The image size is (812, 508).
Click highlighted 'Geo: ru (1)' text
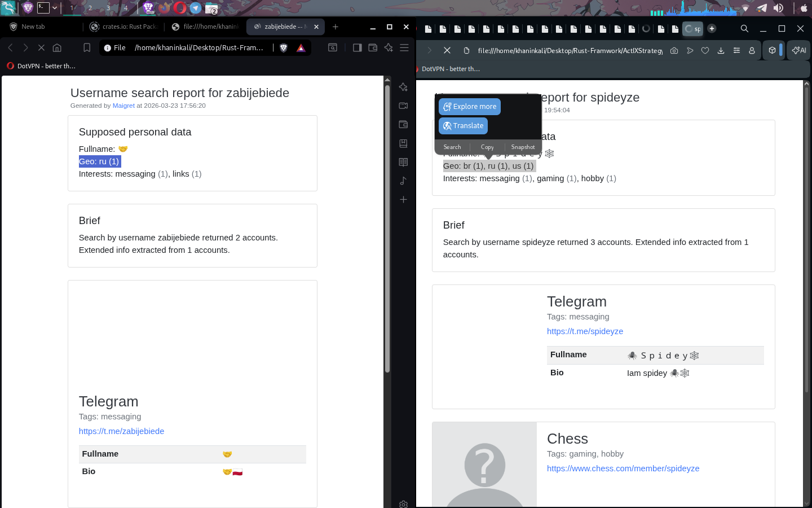tap(99, 161)
